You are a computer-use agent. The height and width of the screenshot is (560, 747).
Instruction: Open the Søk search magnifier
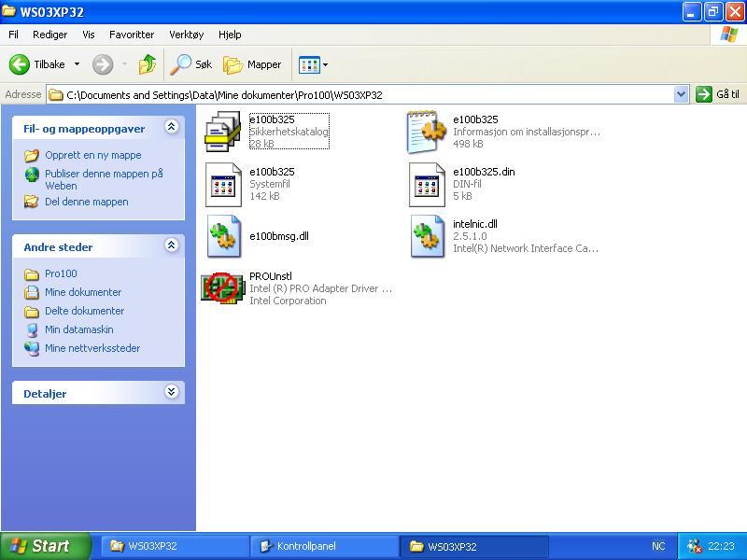pyautogui.click(x=191, y=64)
